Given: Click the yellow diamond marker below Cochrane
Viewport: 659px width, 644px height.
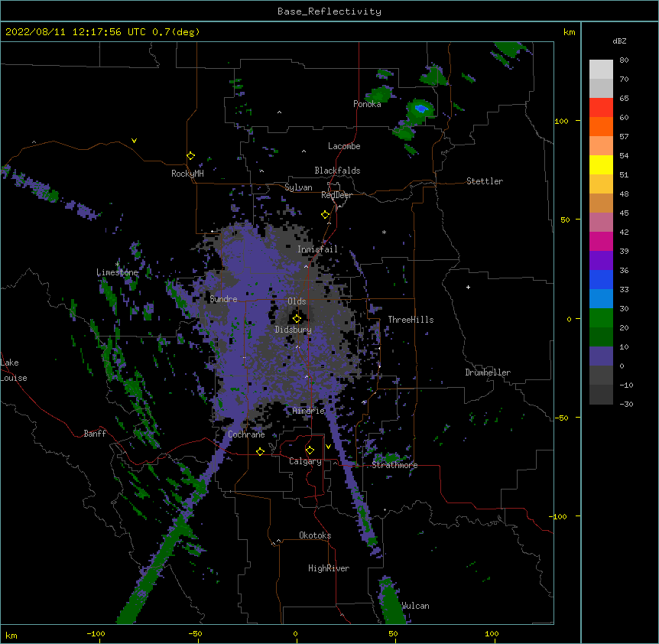Looking at the screenshot, I should coord(260,451).
